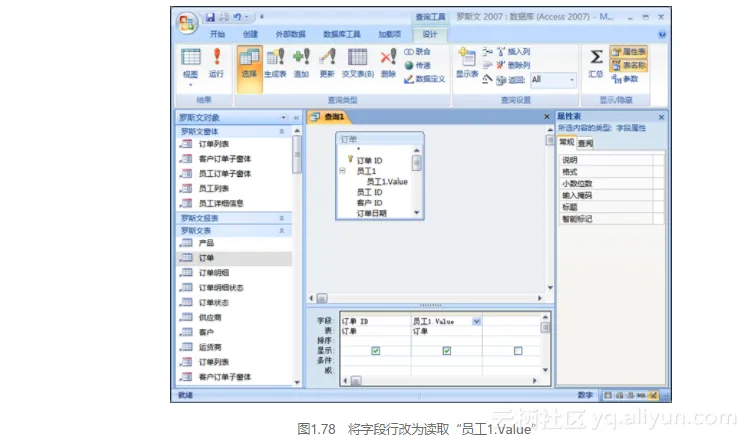This screenshot has width=748, height=441.
Task: Click 插入列 insert columns
Action: point(513,52)
